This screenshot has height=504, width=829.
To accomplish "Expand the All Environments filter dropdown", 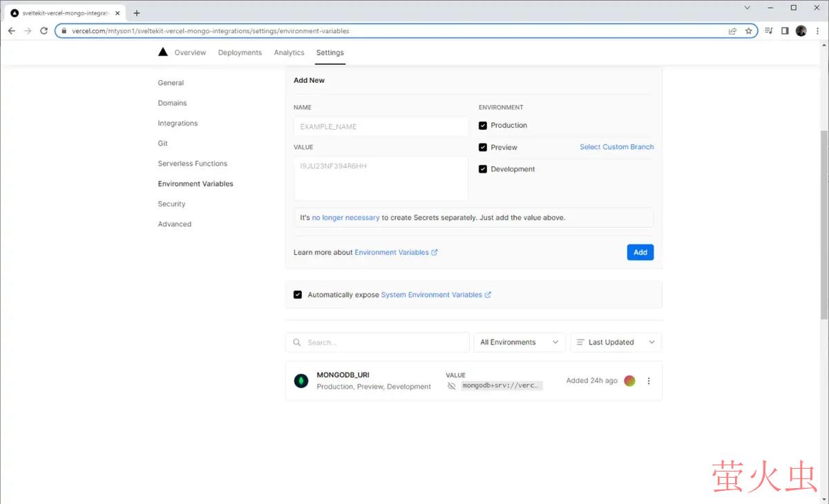I will (520, 342).
